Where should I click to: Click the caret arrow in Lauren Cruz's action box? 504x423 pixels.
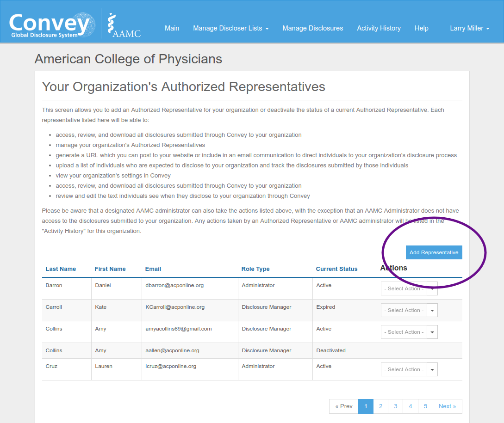click(432, 369)
